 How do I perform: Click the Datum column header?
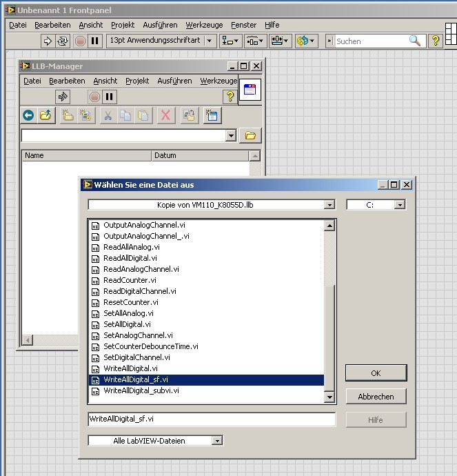coord(200,155)
